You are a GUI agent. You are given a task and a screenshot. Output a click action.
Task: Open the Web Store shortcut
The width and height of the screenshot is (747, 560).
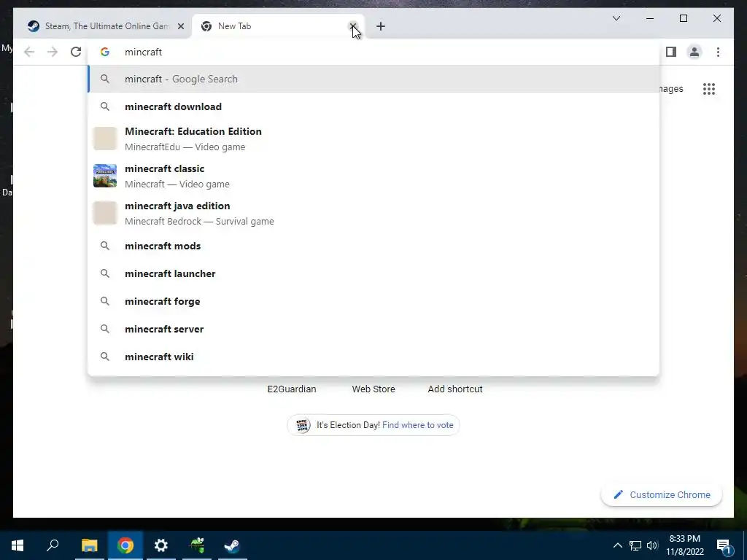(x=373, y=389)
